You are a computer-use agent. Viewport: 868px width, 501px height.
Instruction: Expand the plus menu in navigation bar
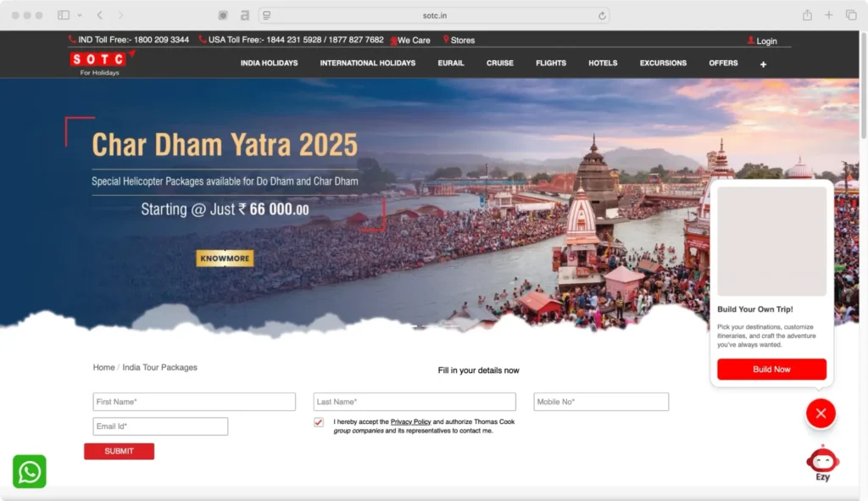[x=763, y=64]
